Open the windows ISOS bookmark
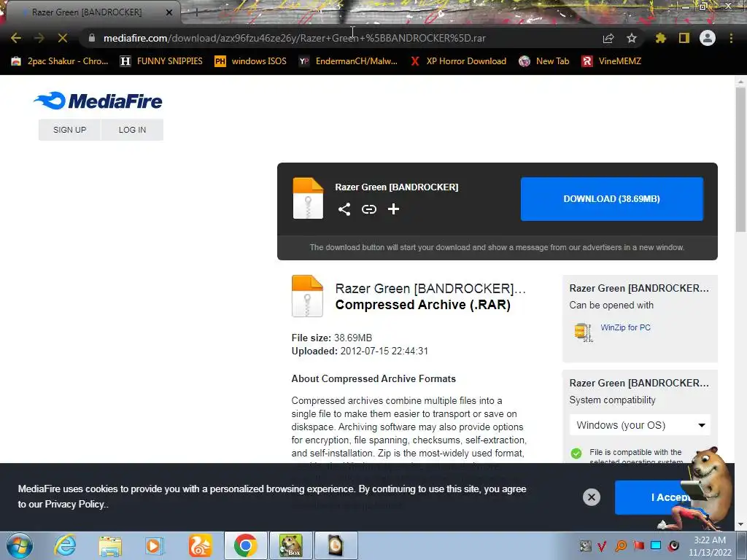 pos(251,61)
